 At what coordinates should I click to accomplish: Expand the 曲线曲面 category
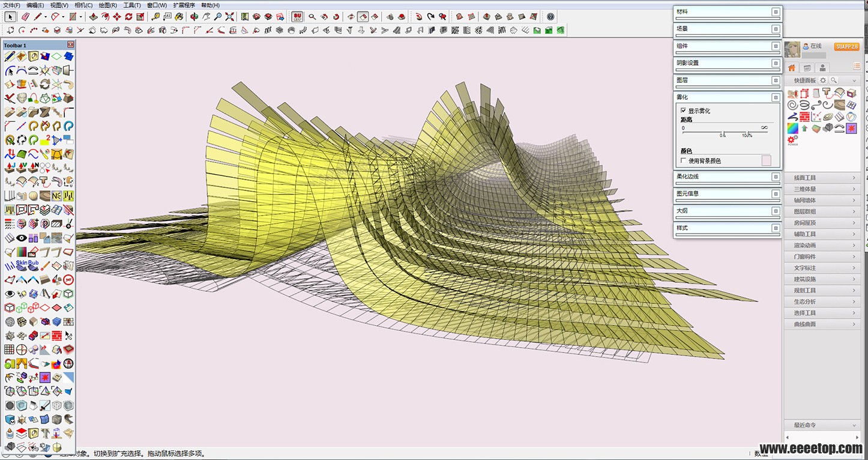point(823,324)
